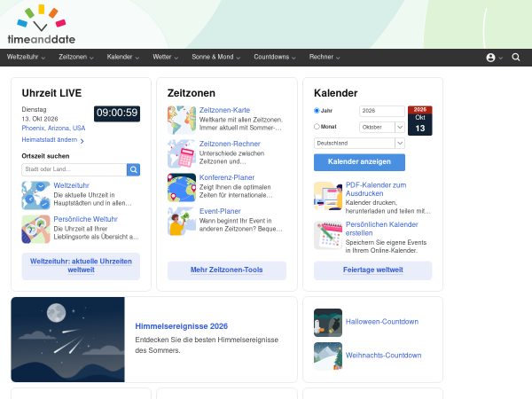Click the timeanddate logo
Image resolution: width=532 pixels, height=399 pixels.
42,25
